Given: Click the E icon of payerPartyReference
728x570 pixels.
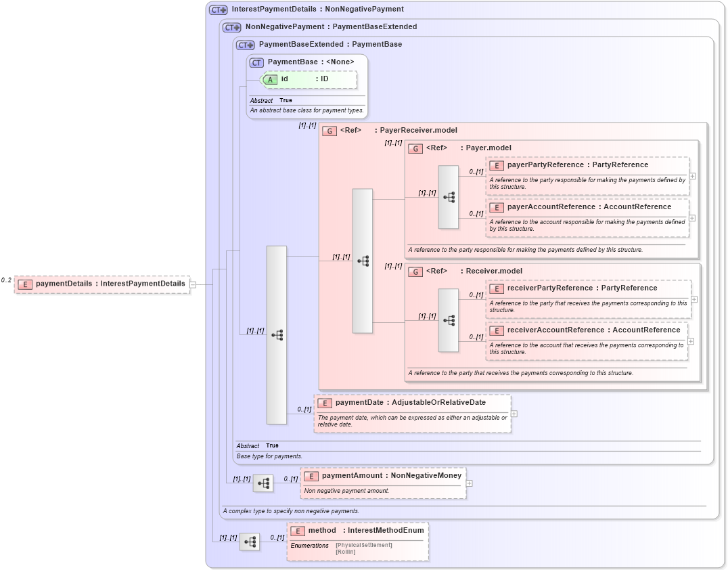Looking at the screenshot, I should [495, 165].
